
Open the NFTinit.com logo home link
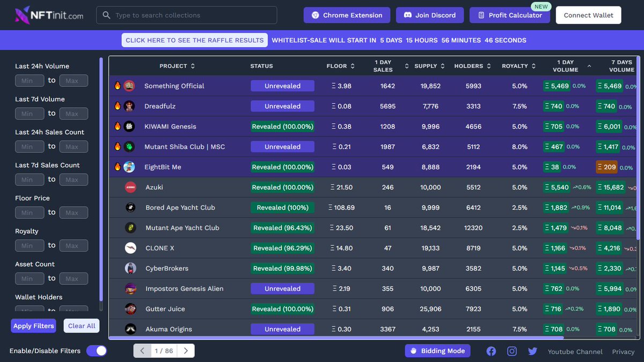click(x=49, y=15)
